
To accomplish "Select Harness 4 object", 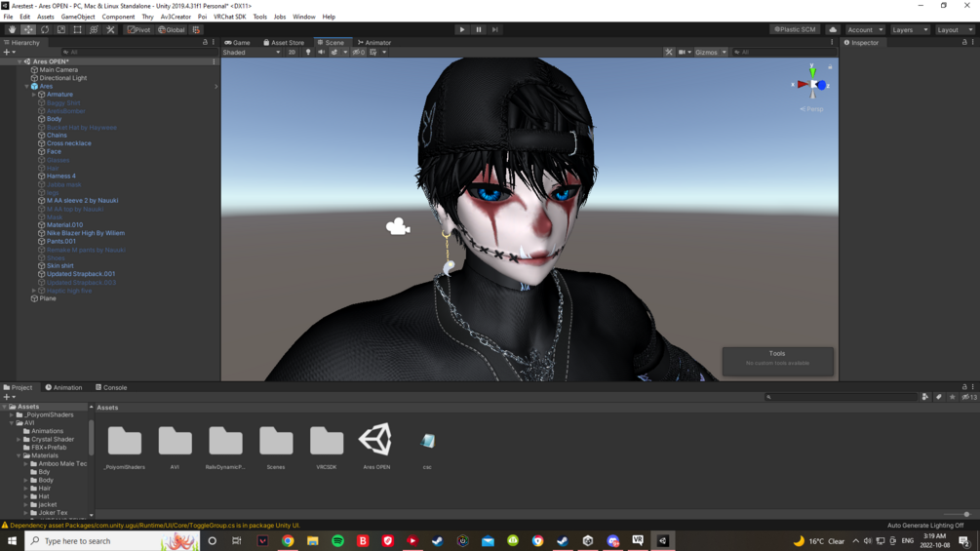I will pos(61,177).
